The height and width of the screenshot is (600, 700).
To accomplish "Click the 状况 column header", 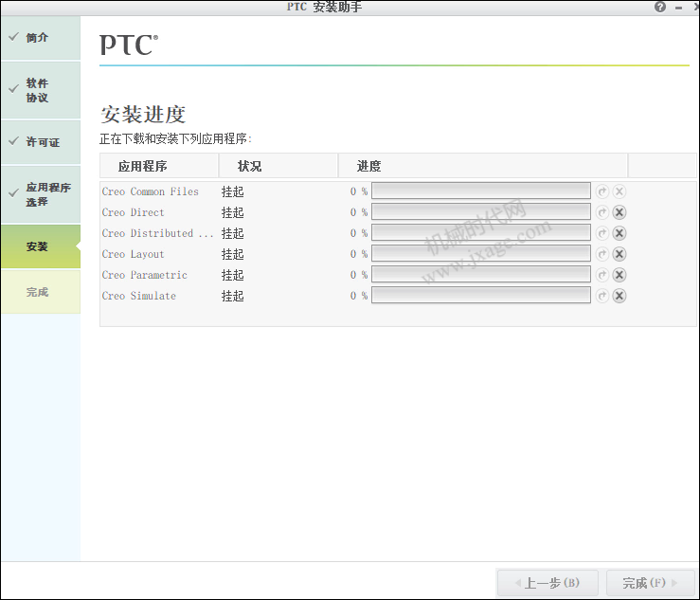I will [x=278, y=166].
